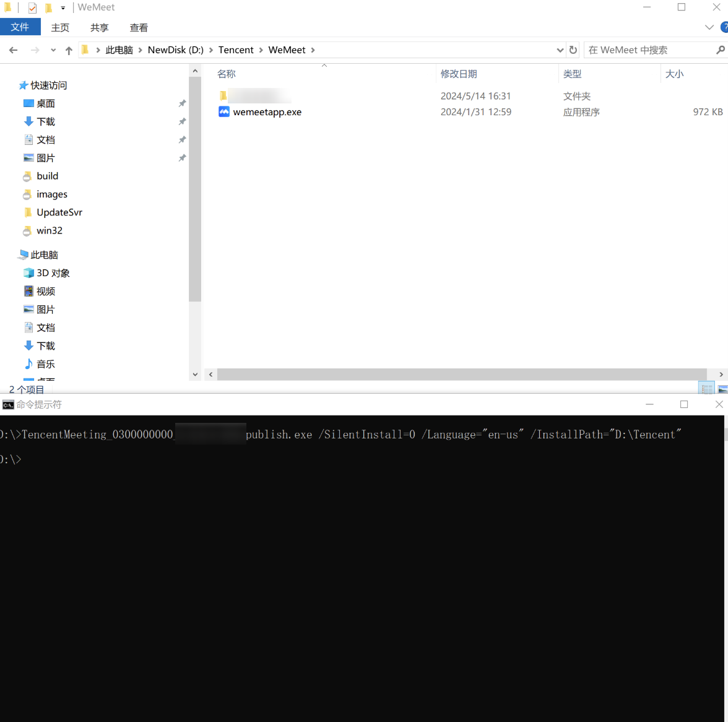Switch to the 共享 ribbon tab

pos(99,27)
